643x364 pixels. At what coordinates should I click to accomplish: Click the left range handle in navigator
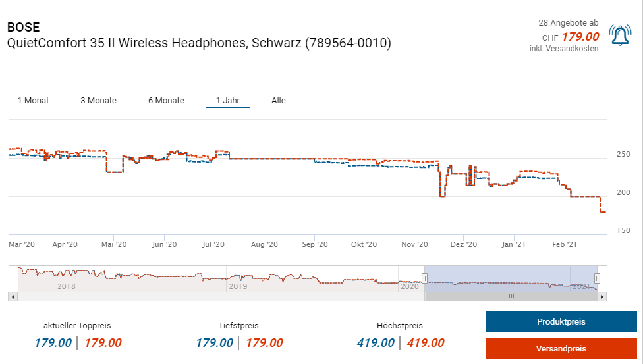425,278
